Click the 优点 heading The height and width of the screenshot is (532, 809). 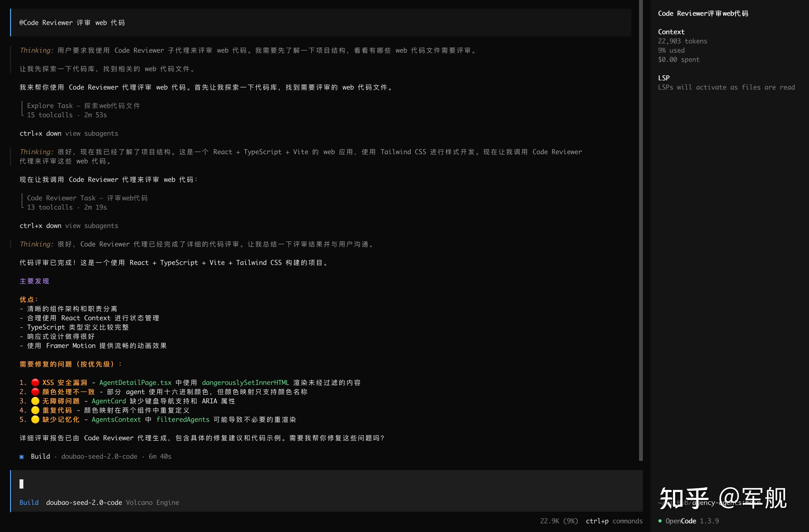point(29,299)
